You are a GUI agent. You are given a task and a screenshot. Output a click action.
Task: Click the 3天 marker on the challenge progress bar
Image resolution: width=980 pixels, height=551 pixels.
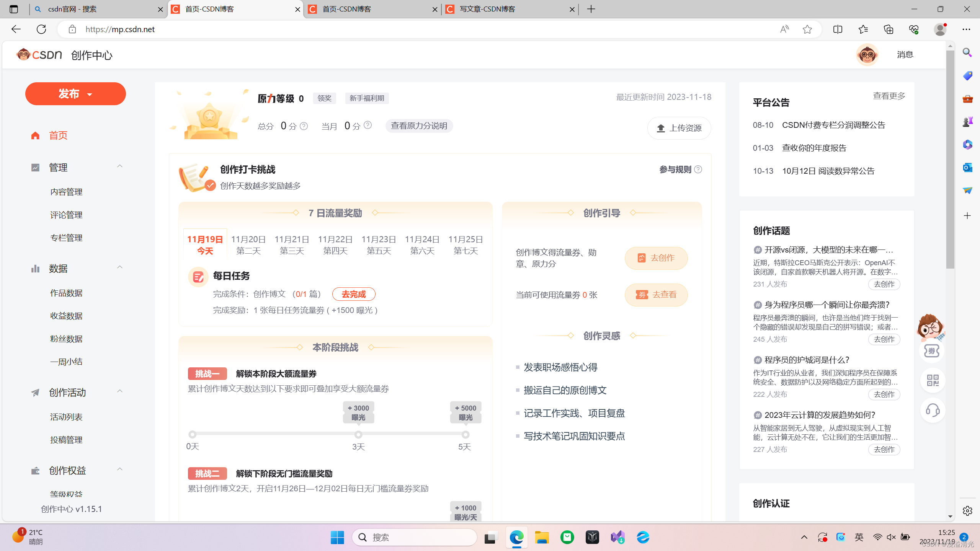pos(358,435)
